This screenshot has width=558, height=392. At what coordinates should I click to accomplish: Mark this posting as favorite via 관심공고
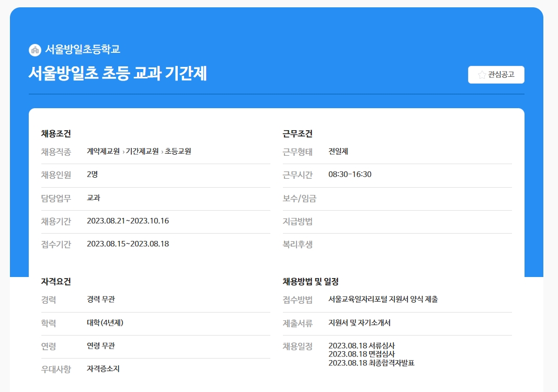tap(496, 74)
